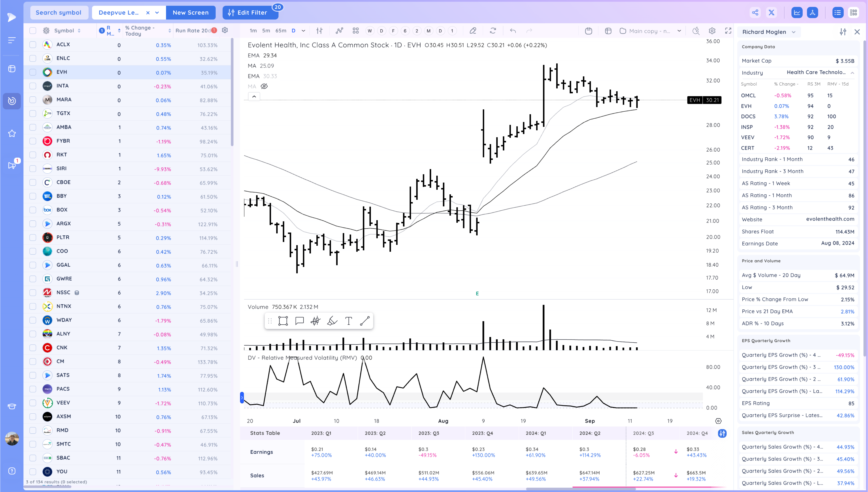Image resolution: width=868 pixels, height=492 pixels.
Task: Switch to the 65m timeframe
Action: 281,31
